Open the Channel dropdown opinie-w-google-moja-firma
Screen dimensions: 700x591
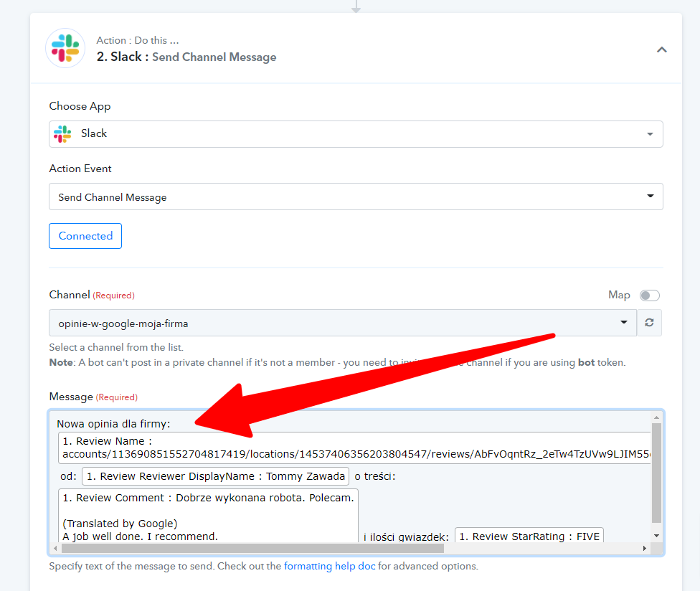342,323
